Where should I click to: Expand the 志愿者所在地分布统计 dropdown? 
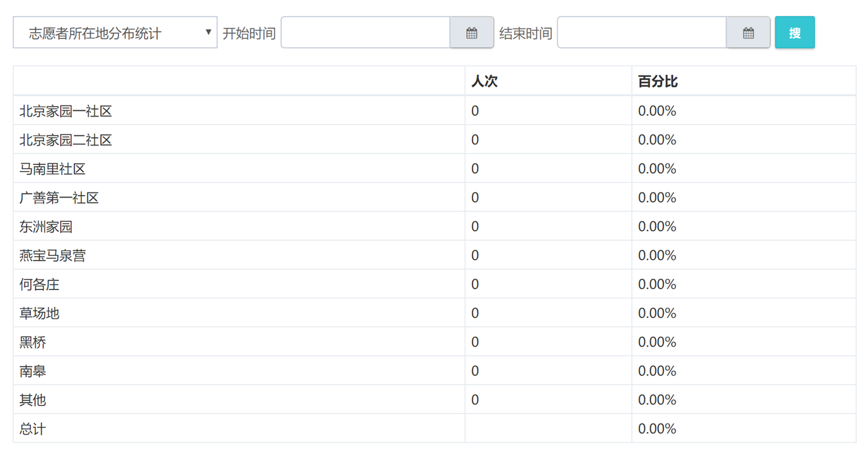pos(115,33)
